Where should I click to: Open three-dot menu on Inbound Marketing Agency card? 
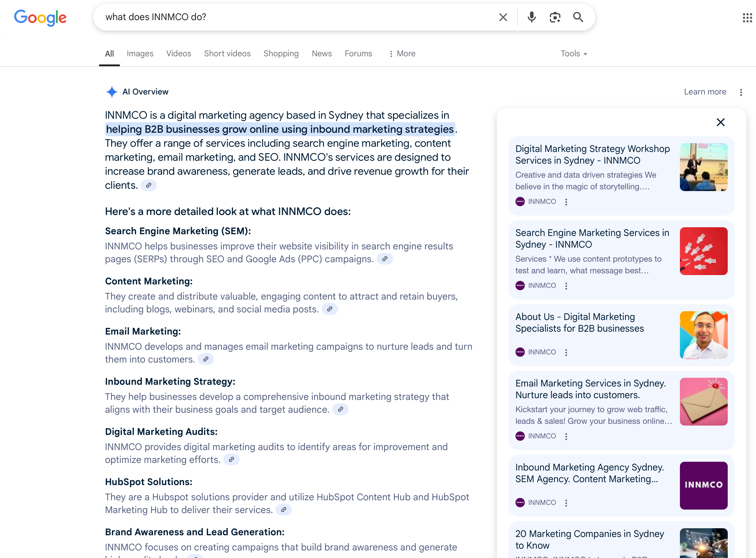tap(566, 503)
